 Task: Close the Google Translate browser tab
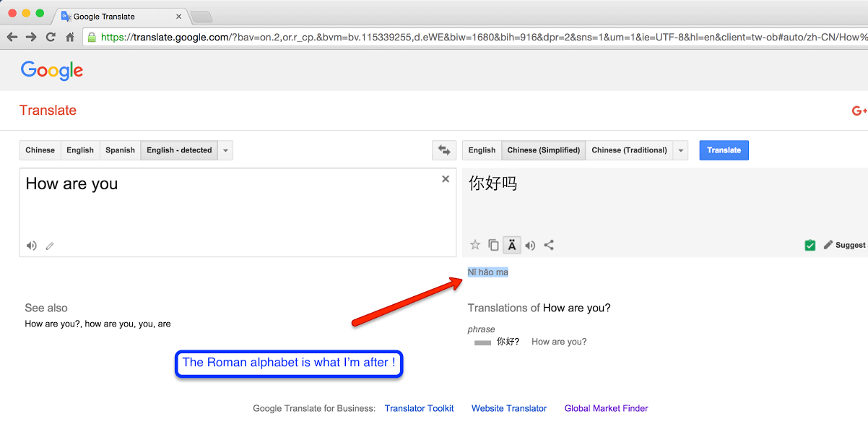[178, 17]
